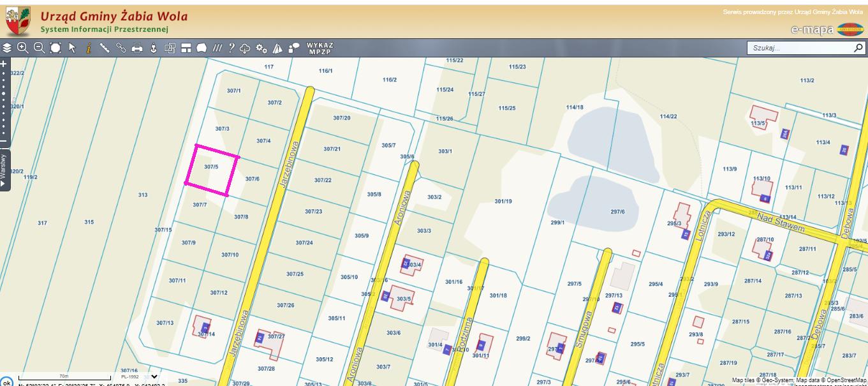Open the print map tool
The height and width of the screenshot is (386, 868).
(x=137, y=48)
